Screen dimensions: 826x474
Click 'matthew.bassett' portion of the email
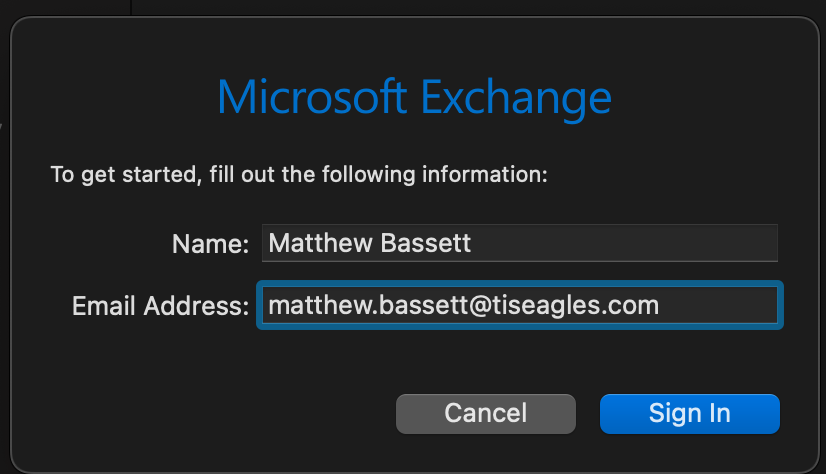[365, 305]
